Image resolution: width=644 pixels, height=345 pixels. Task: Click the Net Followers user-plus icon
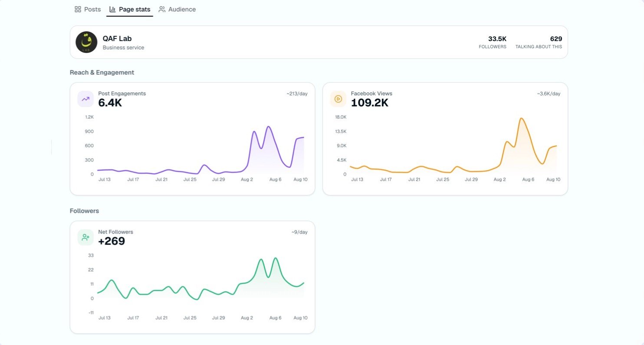(x=85, y=238)
